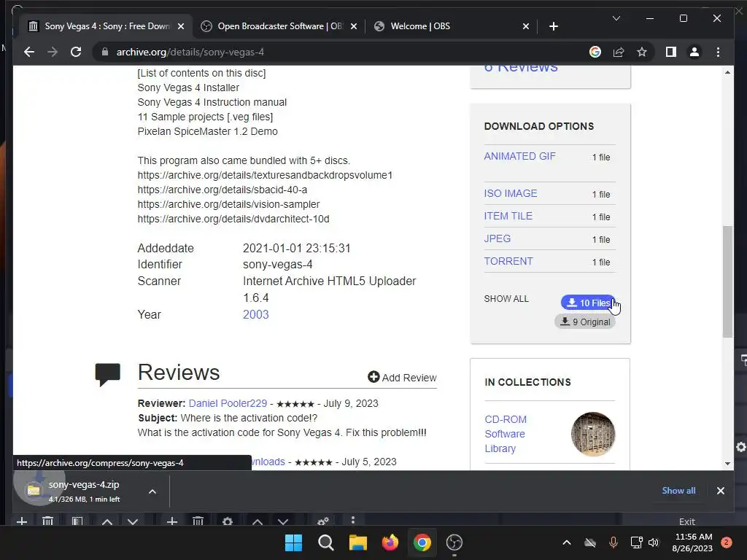
Task: Open the volume speaker tray icon
Action: pyautogui.click(x=654, y=542)
